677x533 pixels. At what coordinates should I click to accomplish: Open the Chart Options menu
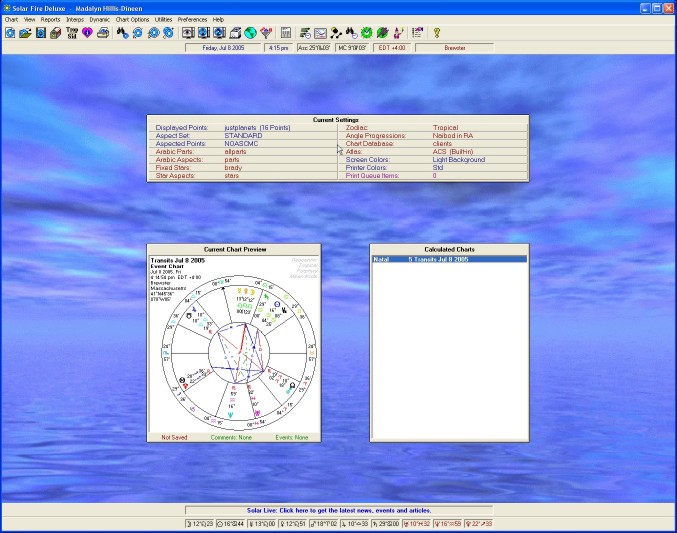coord(132,19)
